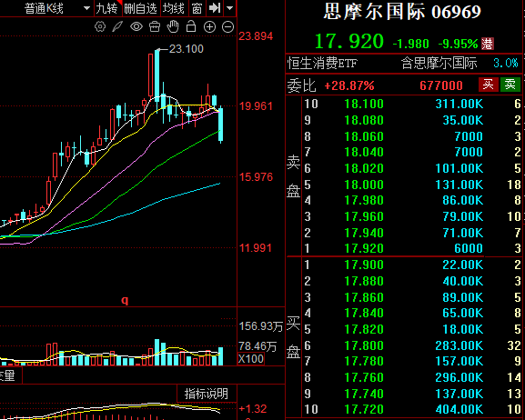The width and height of the screenshot is (525, 420).
Task: Click the 19.961 price axis label
Action: (257, 106)
